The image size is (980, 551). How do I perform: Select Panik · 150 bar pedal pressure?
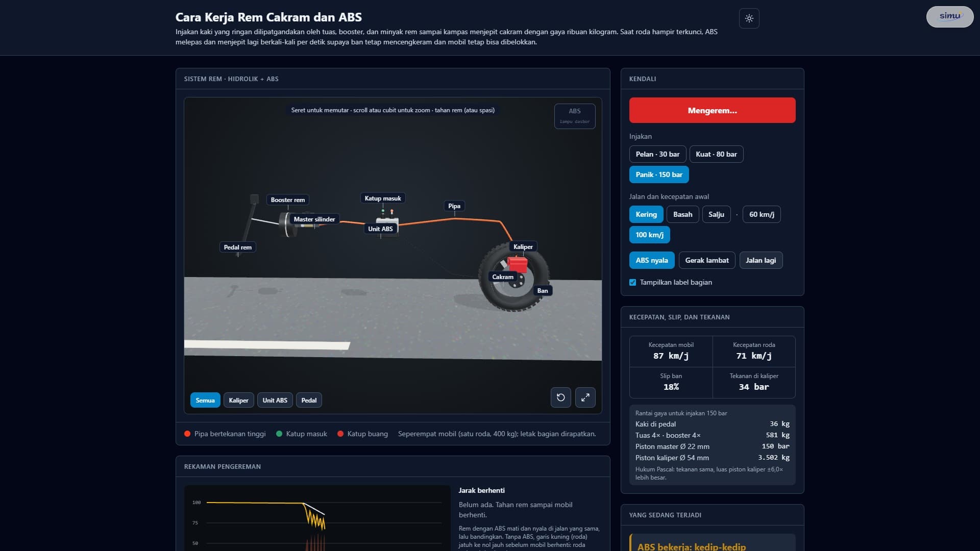click(658, 174)
